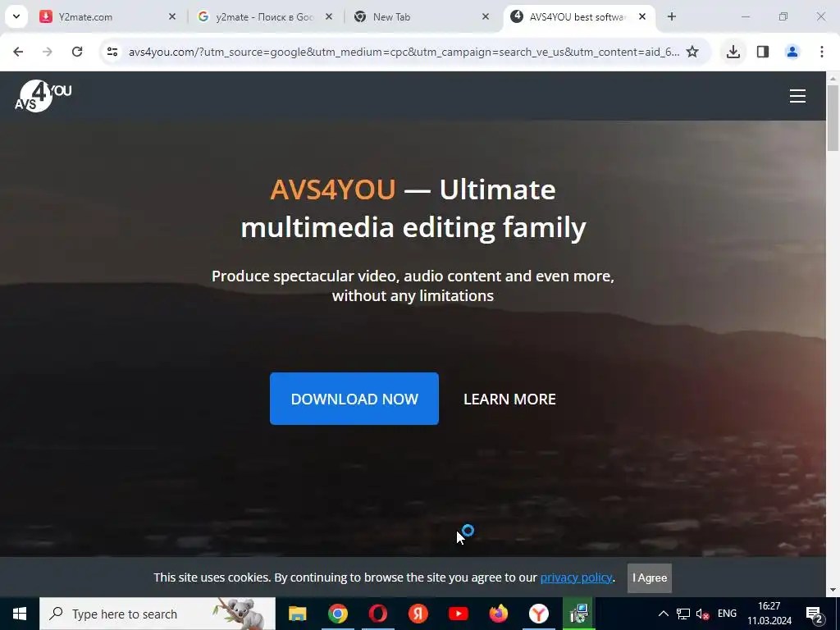The image size is (840, 630).
Task: Open network status tray icon
Action: point(683,614)
